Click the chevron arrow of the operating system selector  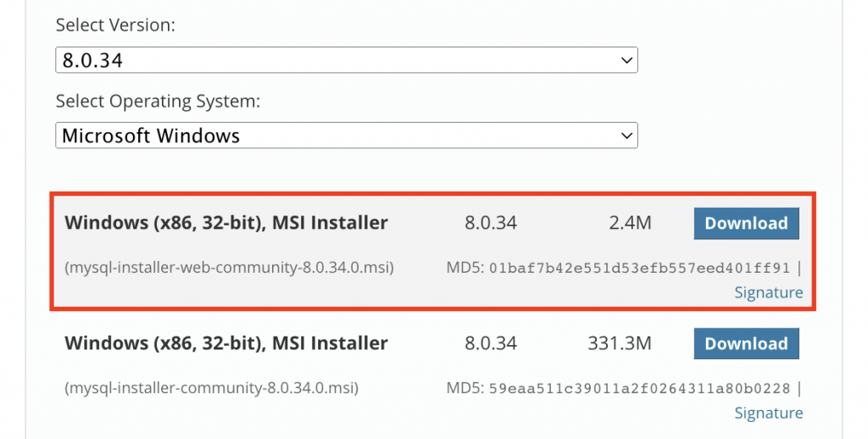[626, 136]
